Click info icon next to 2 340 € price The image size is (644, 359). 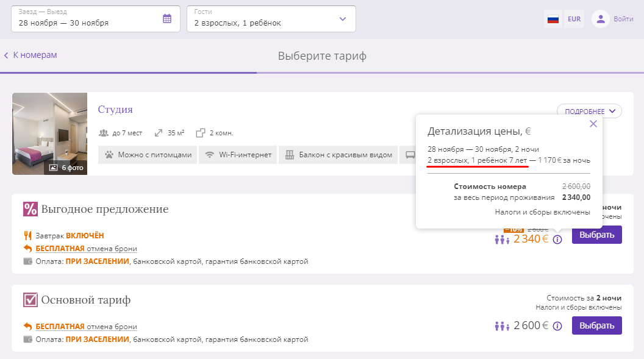[557, 240]
